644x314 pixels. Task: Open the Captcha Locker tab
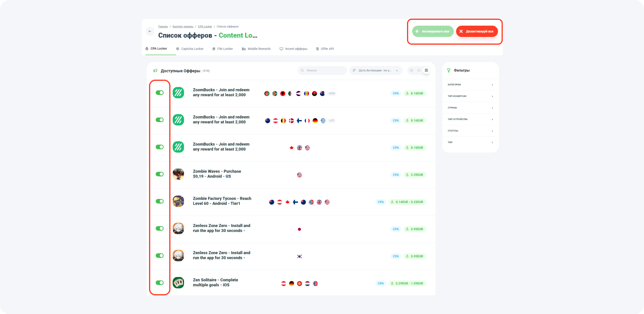coord(190,49)
